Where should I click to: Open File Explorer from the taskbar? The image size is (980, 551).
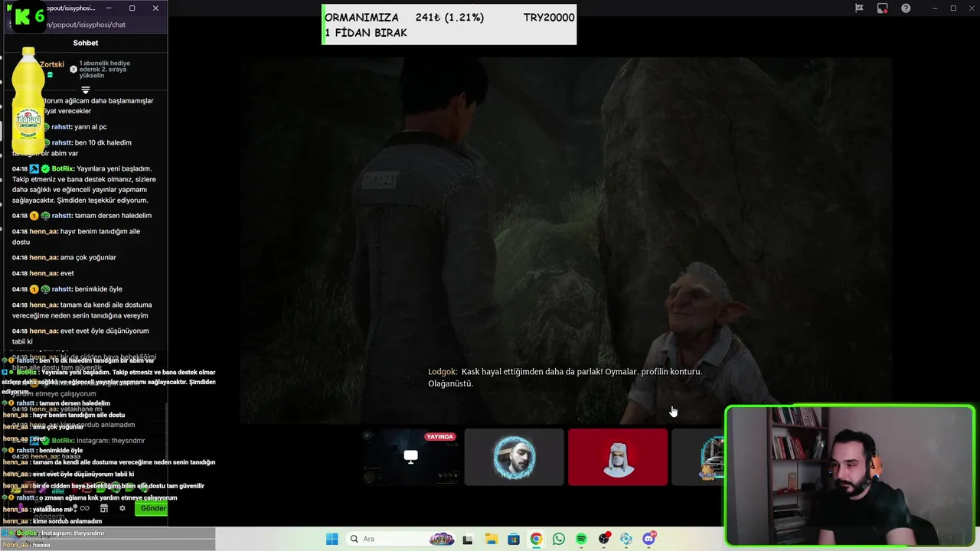pos(490,539)
